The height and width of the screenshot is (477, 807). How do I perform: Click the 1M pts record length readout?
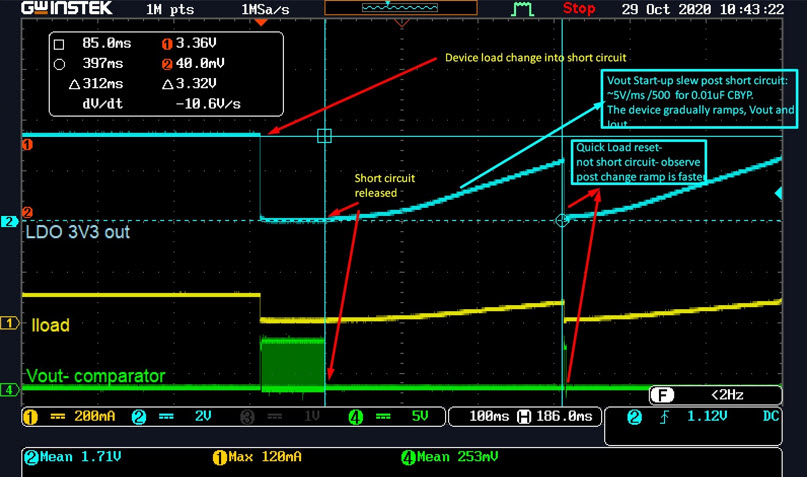tap(170, 9)
